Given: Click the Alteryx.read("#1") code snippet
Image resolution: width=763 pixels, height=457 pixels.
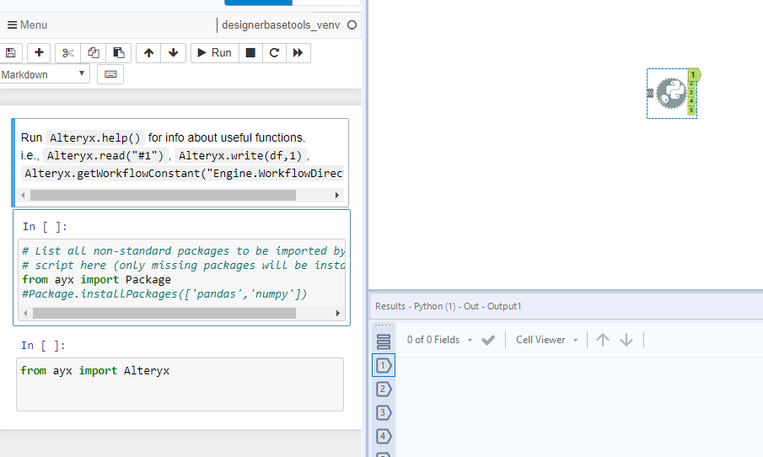Looking at the screenshot, I should click(x=105, y=156).
